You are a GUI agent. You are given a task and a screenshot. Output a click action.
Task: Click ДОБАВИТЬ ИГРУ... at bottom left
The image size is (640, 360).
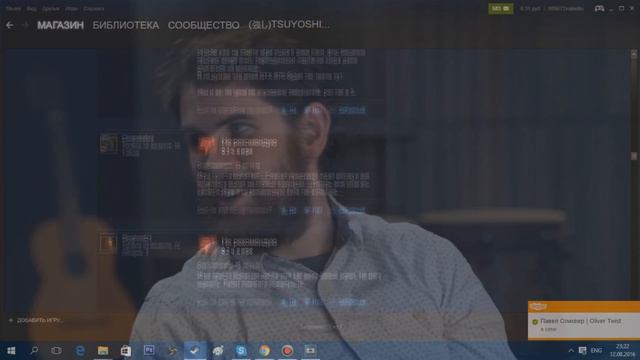(x=36, y=320)
